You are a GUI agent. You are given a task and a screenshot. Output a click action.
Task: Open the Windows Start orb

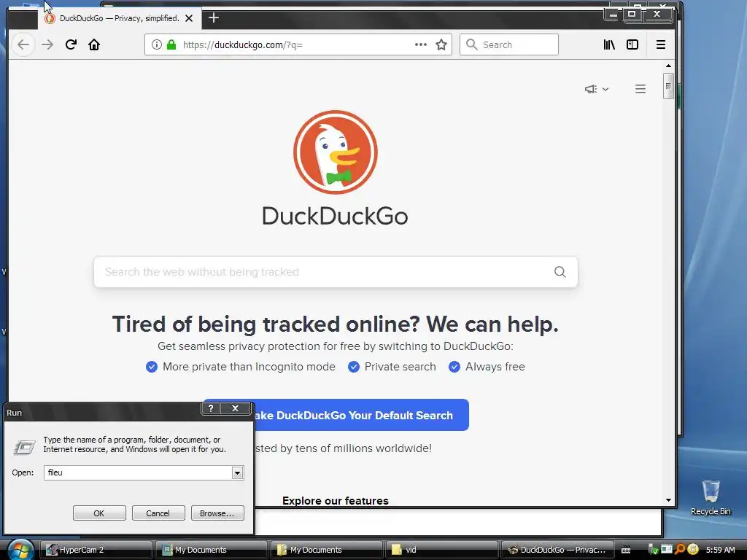tap(20, 550)
